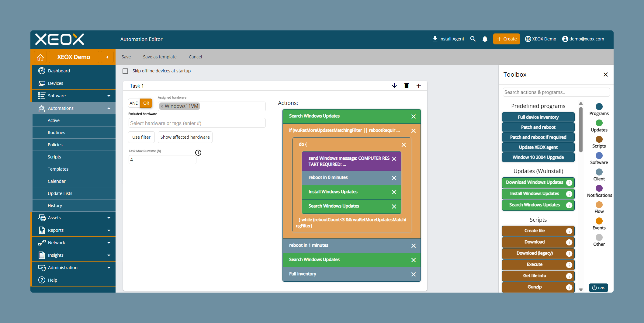Show info for Task Max Runtime
This screenshot has height=323, width=644.
198,153
